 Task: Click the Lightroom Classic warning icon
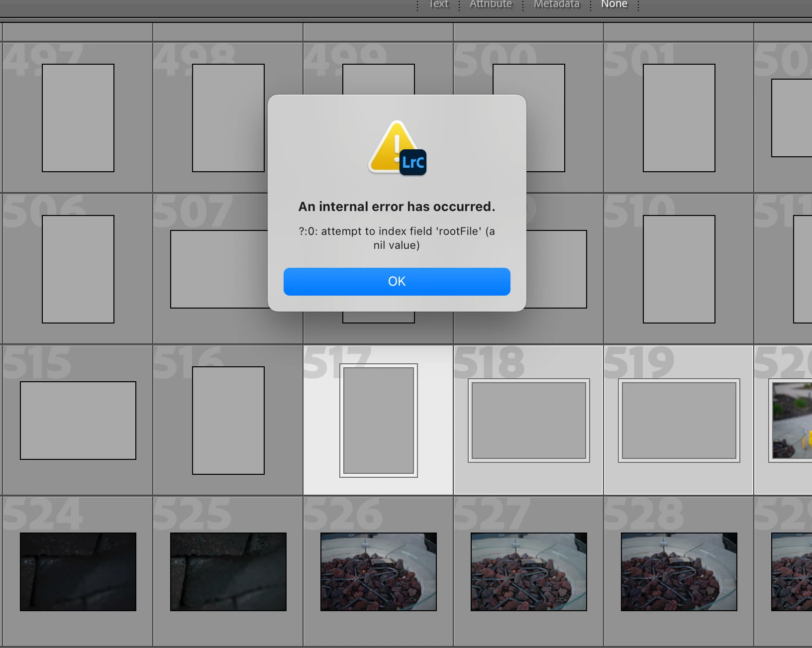pyautogui.click(x=397, y=148)
